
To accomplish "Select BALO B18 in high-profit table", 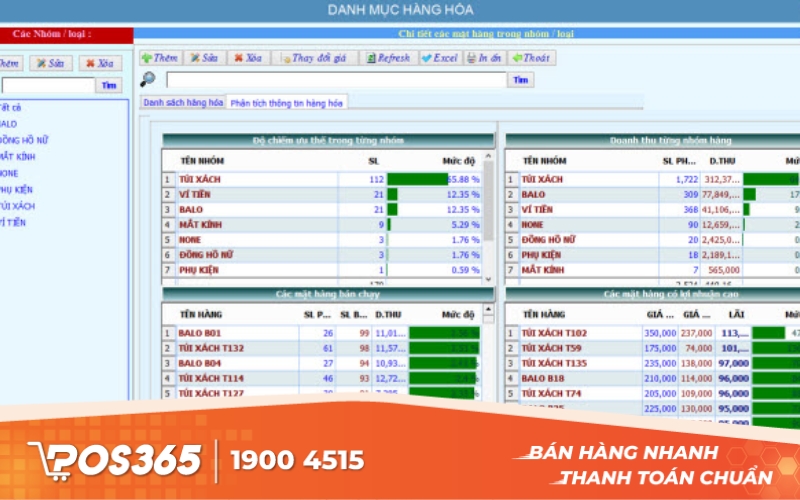I will [653, 378].
